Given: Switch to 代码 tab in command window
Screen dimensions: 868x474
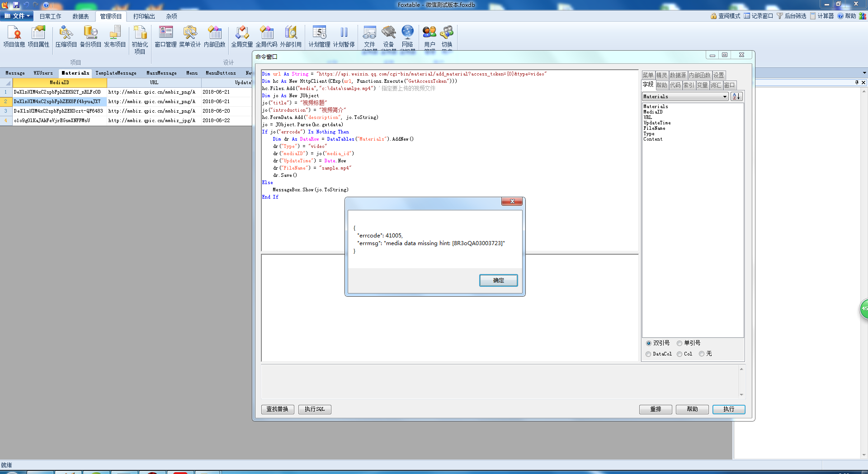Looking at the screenshot, I should [675, 85].
